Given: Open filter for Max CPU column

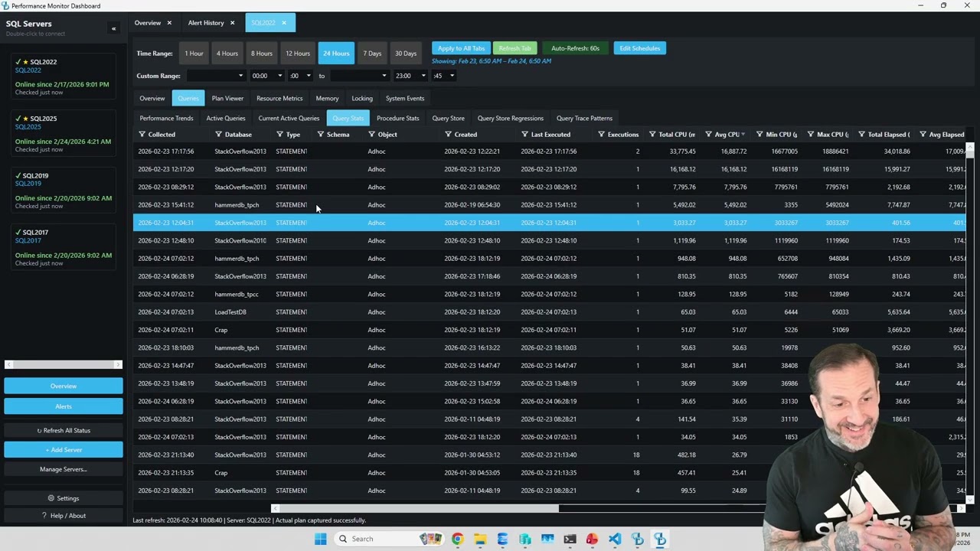Looking at the screenshot, I should pos(810,135).
